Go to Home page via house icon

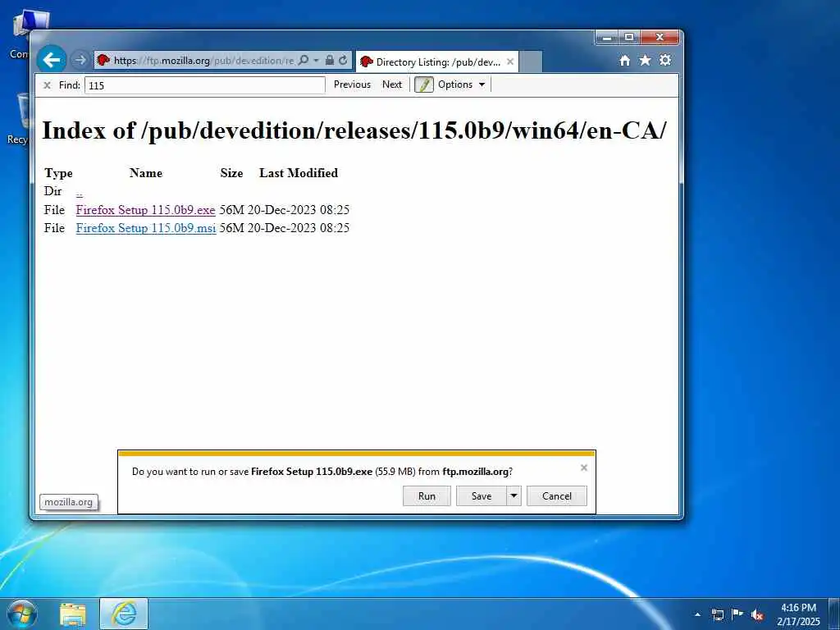(624, 61)
